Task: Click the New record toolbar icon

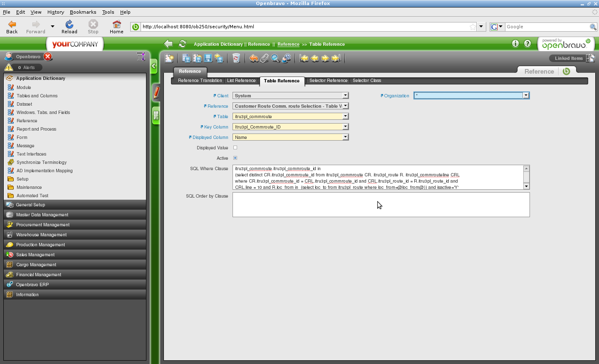Action: click(x=169, y=59)
